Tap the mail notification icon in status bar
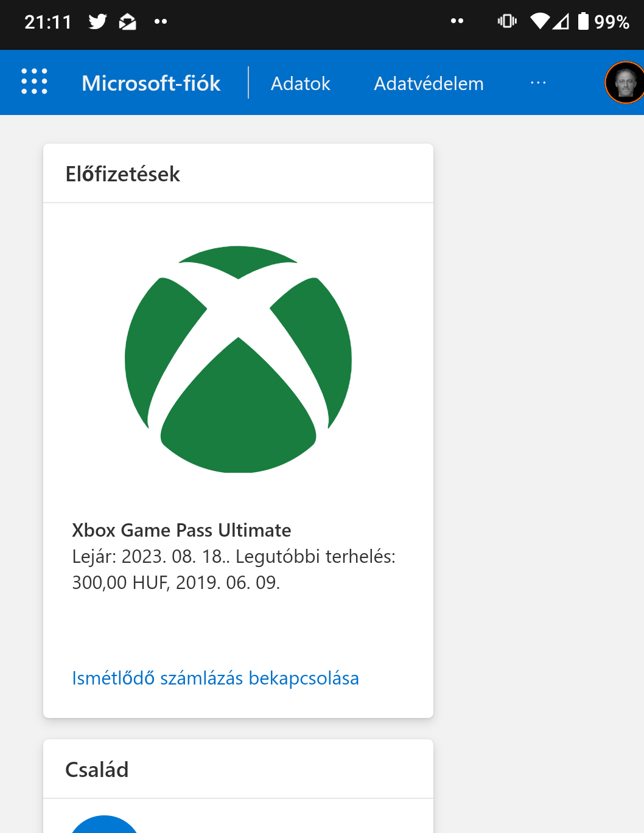644x833 pixels. (127, 22)
